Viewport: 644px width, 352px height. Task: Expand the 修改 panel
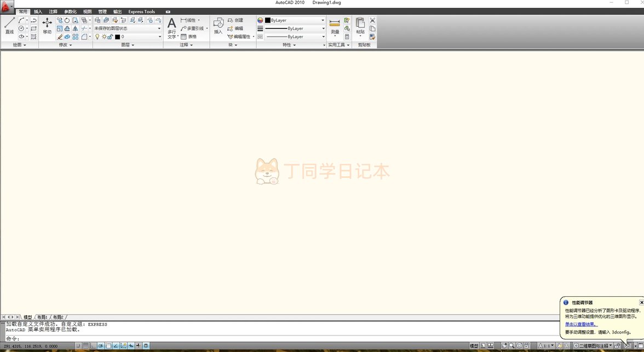click(x=66, y=45)
